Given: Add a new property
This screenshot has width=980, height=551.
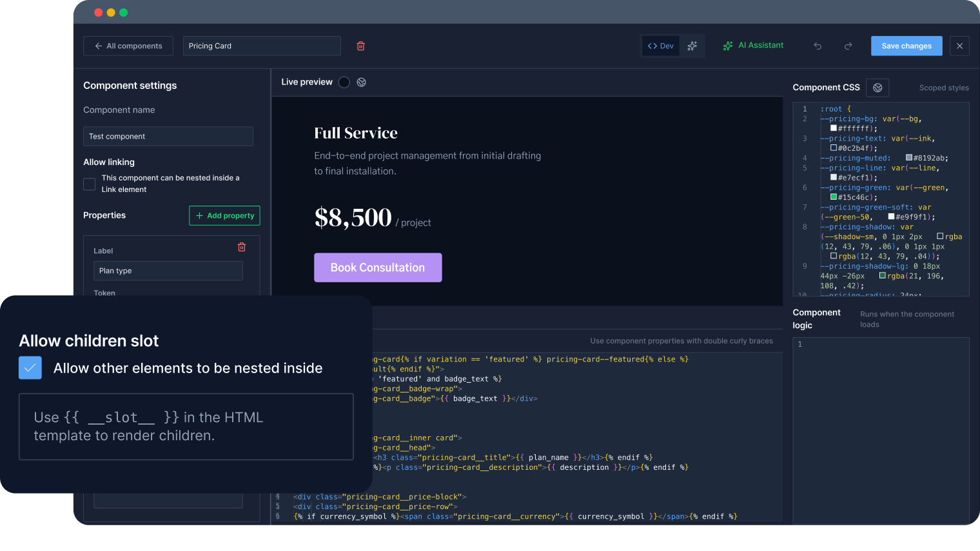Looking at the screenshot, I should click(x=224, y=215).
